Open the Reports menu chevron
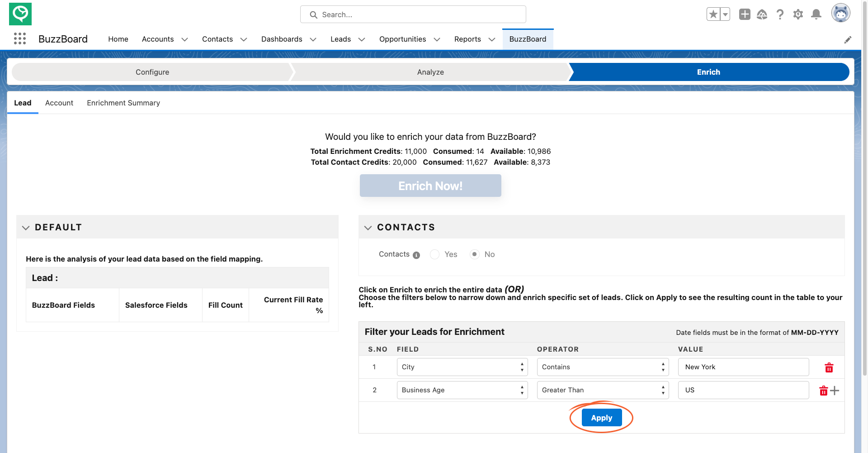Image resolution: width=868 pixels, height=453 pixels. point(492,39)
